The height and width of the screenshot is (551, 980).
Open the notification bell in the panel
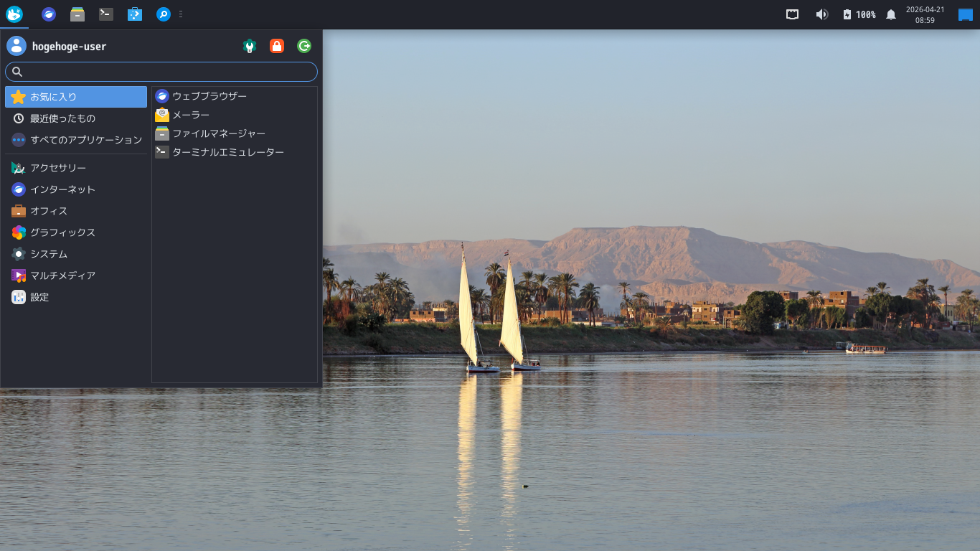click(891, 14)
